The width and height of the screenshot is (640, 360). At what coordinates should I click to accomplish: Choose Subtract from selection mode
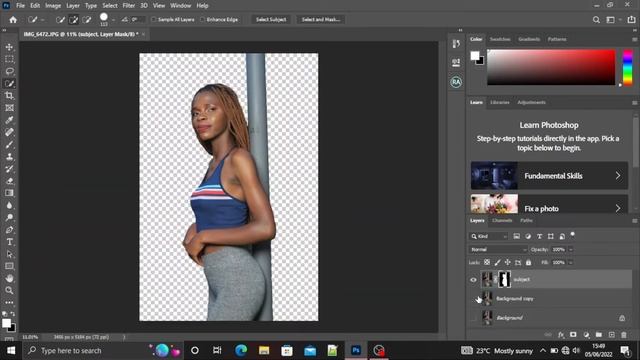point(87,20)
